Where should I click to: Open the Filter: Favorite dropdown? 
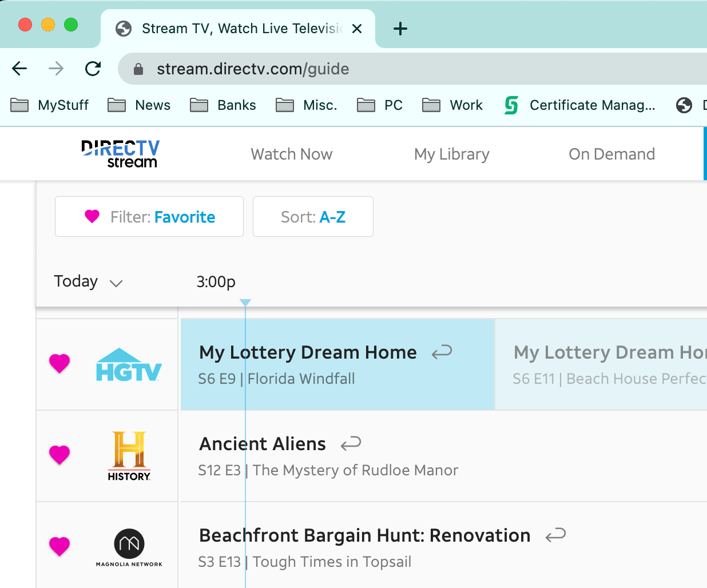(x=149, y=216)
